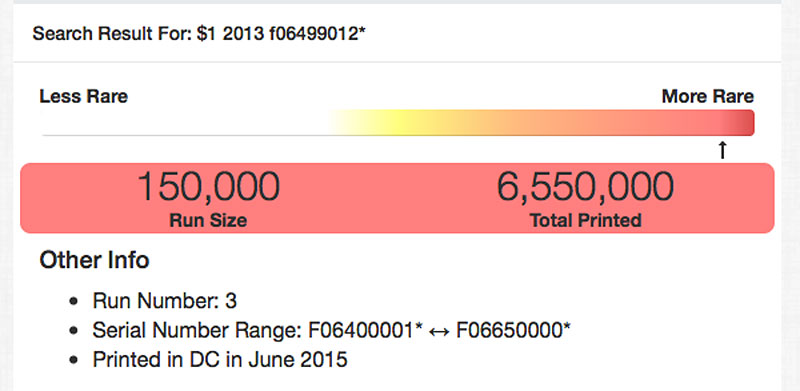This screenshot has height=391, width=800.
Task: Click the 150,000 run size number
Action: (x=208, y=187)
